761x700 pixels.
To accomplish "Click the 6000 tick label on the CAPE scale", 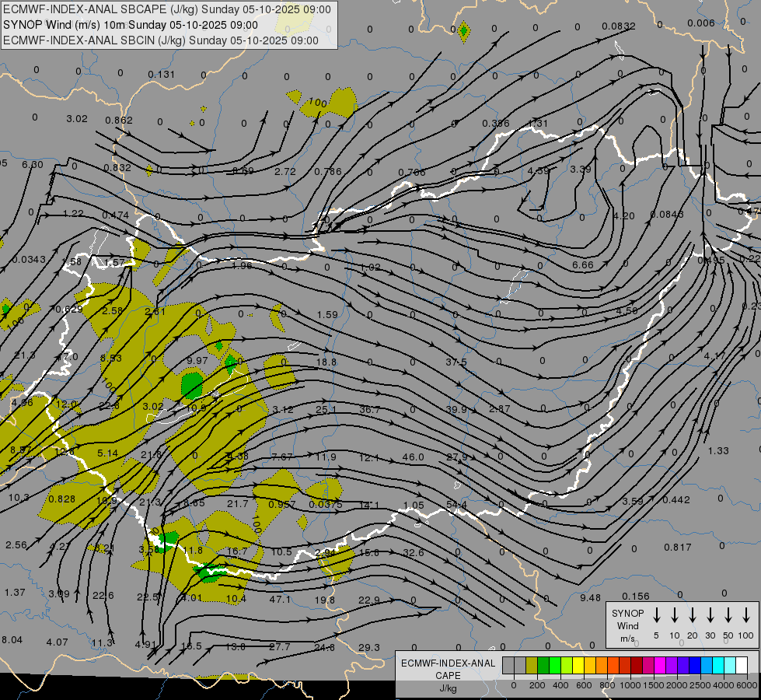I will 748,685.
